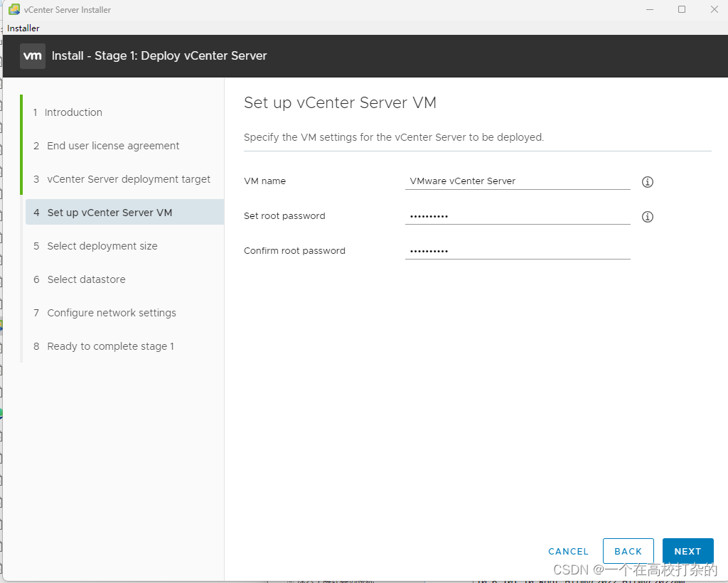This screenshot has width=728, height=583.
Task: Click the Confirm root password field
Action: (518, 251)
